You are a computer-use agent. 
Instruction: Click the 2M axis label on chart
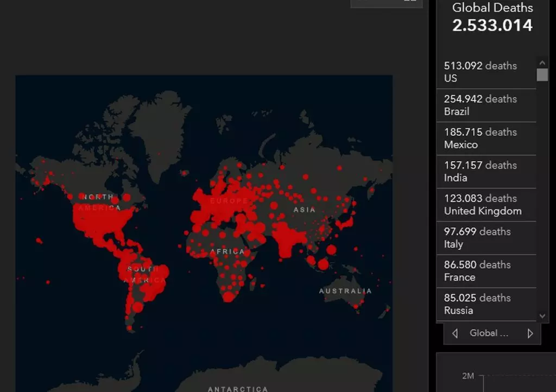point(468,376)
